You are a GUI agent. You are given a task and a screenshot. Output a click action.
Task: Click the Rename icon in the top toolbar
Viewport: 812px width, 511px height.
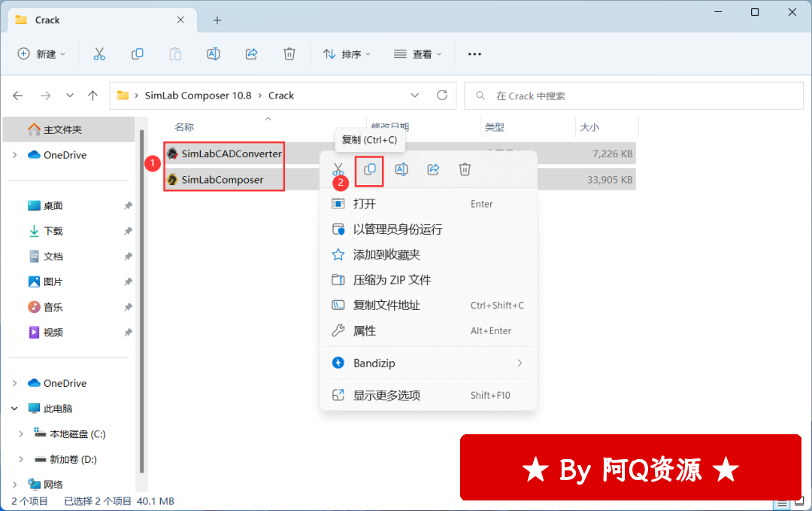214,54
